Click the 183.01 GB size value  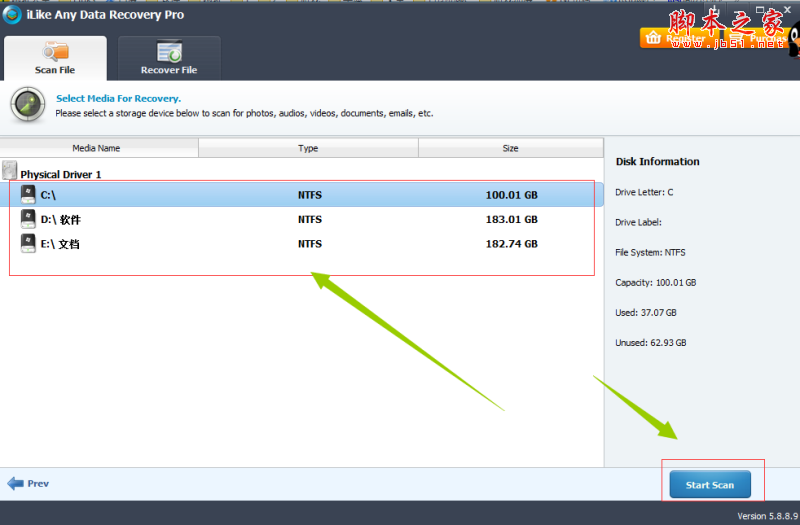click(x=512, y=219)
